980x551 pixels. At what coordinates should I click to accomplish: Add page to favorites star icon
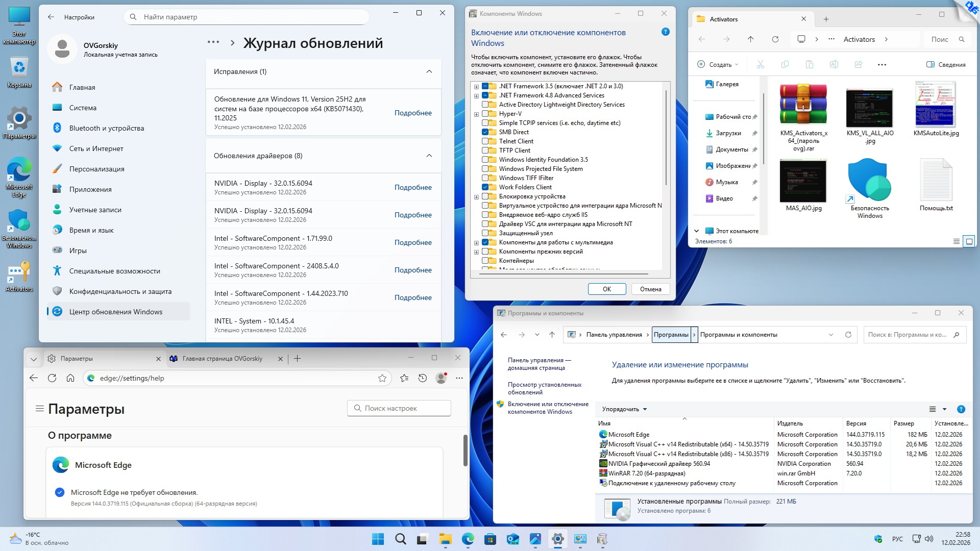[x=382, y=378]
